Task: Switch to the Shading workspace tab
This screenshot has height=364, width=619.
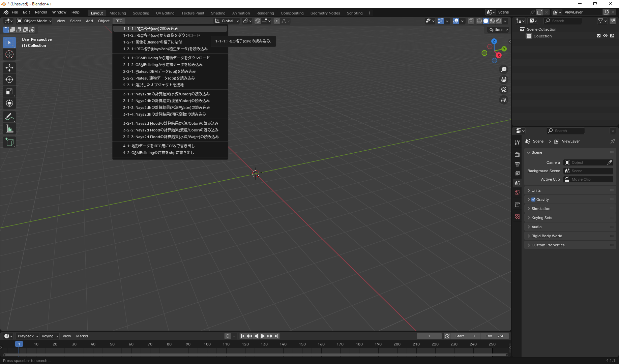Action: click(x=218, y=13)
